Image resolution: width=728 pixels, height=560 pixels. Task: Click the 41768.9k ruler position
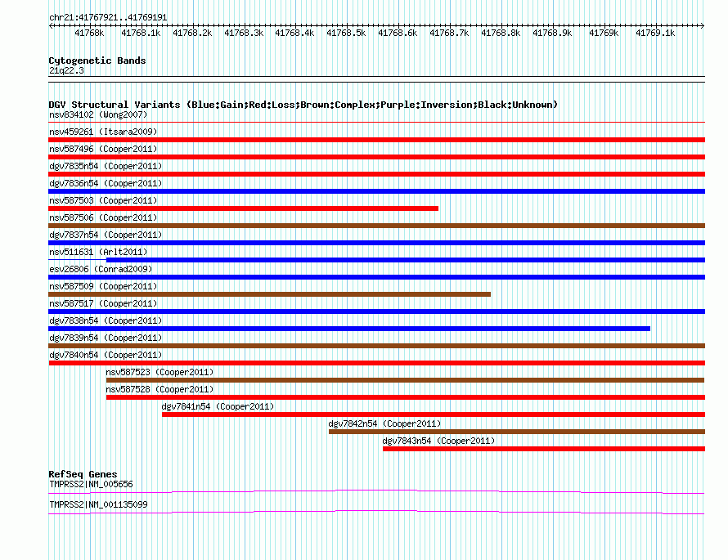coord(552,33)
